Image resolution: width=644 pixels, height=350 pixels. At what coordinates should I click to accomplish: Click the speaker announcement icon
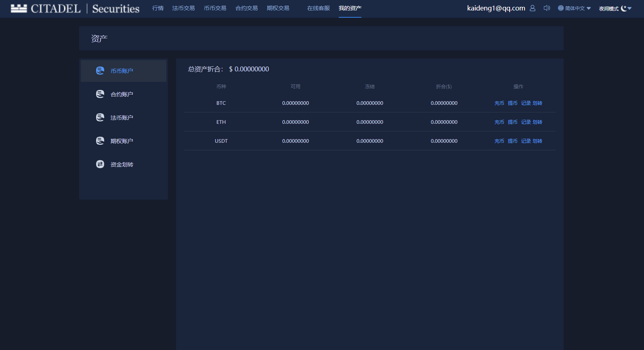click(547, 8)
